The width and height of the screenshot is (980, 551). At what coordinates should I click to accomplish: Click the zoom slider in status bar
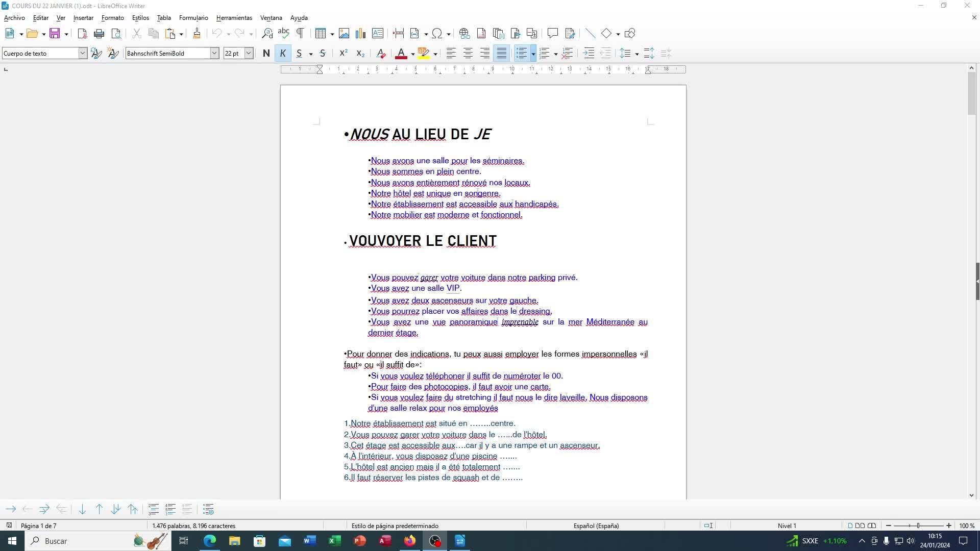918,525
